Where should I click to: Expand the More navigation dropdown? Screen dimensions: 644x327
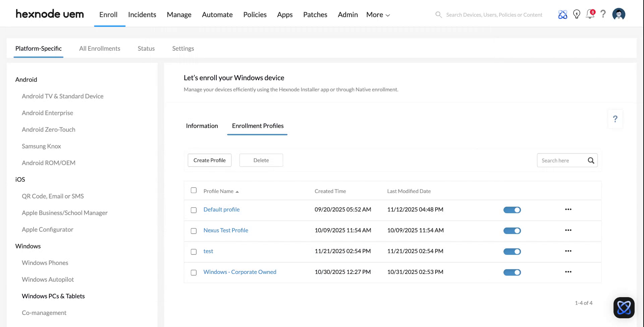(377, 14)
